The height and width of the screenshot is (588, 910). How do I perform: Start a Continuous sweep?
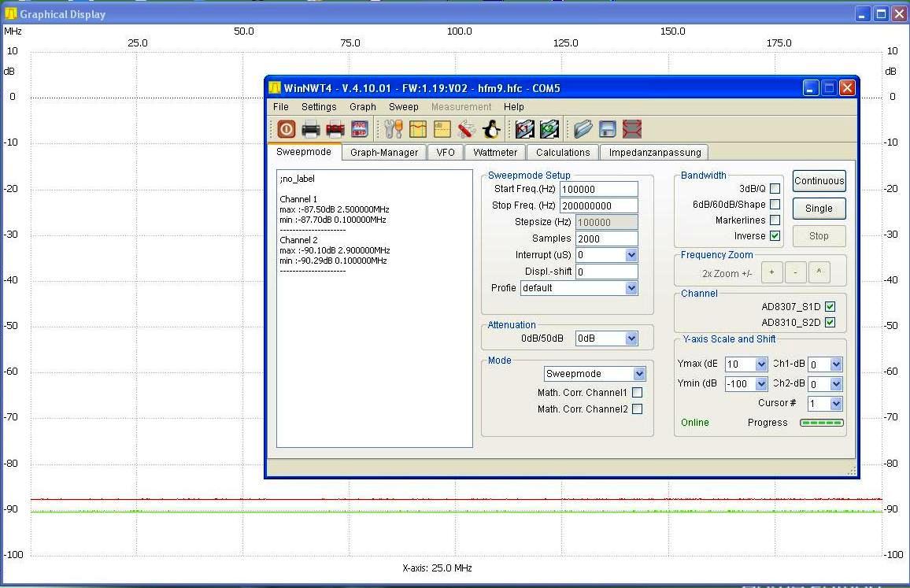tap(819, 181)
